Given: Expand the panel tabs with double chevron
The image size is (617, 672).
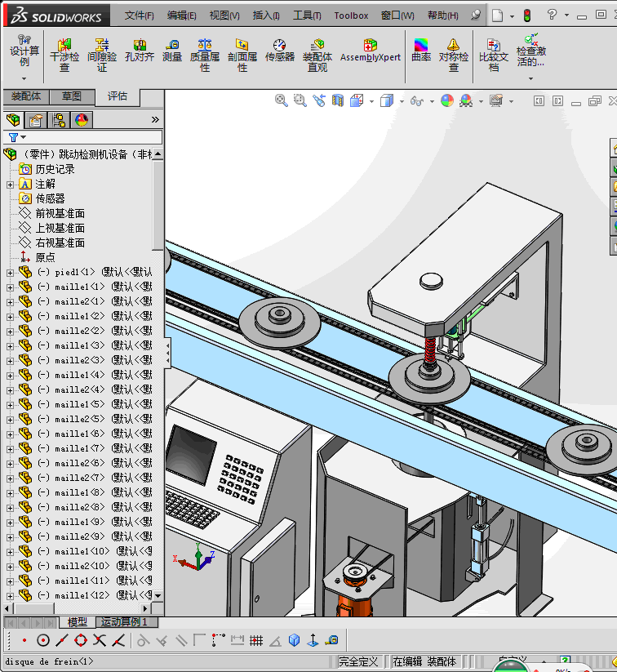Looking at the screenshot, I should pyautogui.click(x=155, y=119).
